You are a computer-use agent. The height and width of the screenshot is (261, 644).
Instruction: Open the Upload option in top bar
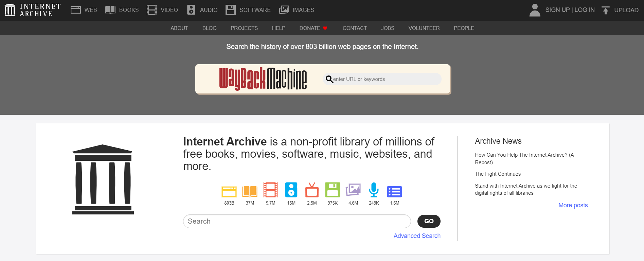[620, 10]
